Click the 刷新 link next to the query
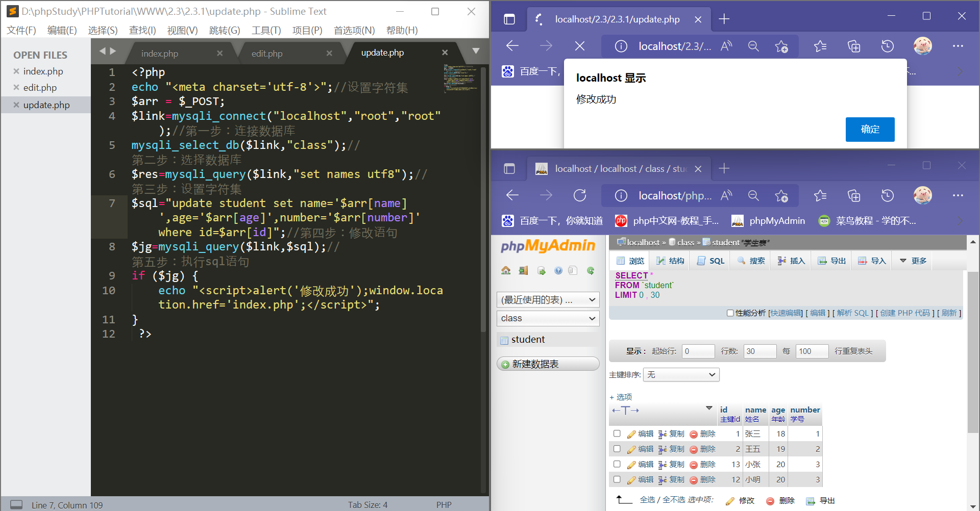This screenshot has width=980, height=511. coord(949,313)
